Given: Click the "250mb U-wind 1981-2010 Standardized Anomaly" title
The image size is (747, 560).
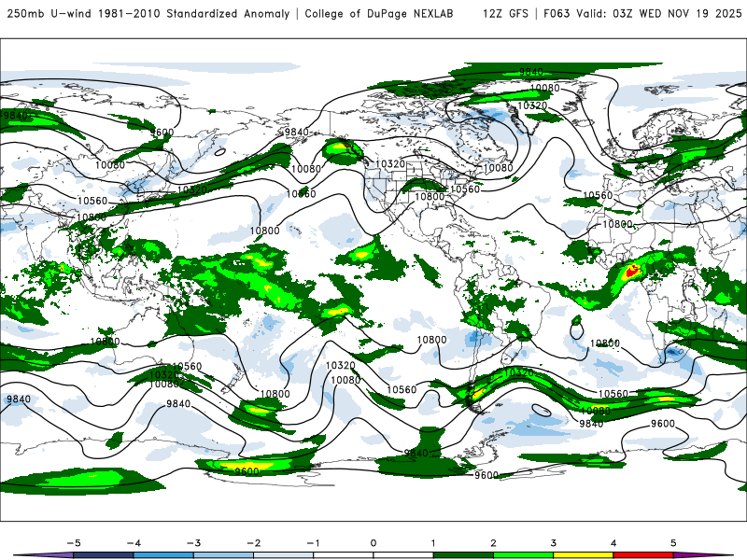Looking at the screenshot, I should tap(148, 13).
